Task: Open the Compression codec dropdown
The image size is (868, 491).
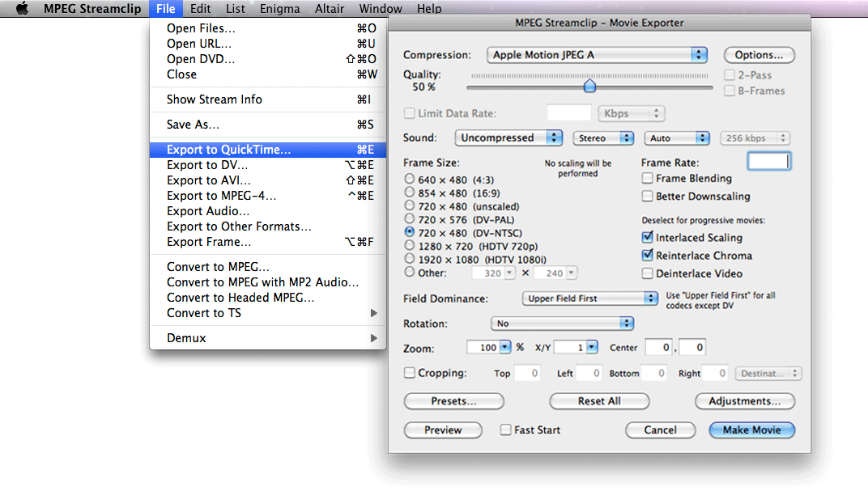Action: 598,55
